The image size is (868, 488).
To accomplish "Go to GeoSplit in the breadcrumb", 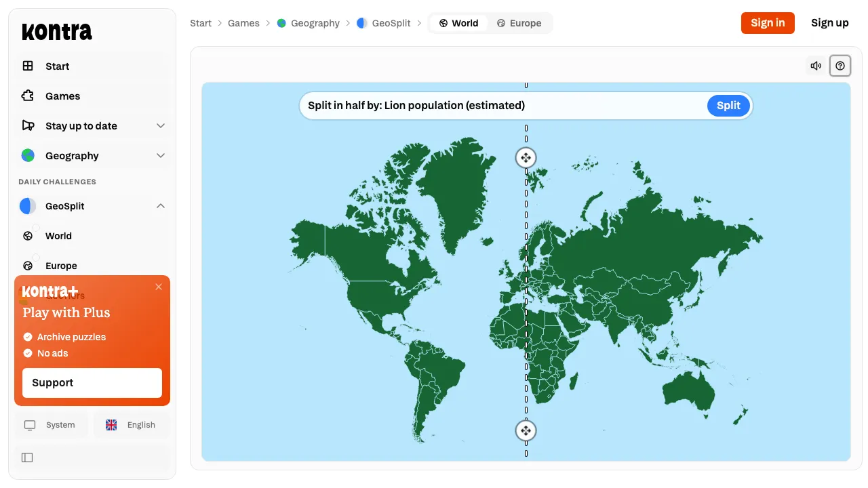I will [384, 23].
